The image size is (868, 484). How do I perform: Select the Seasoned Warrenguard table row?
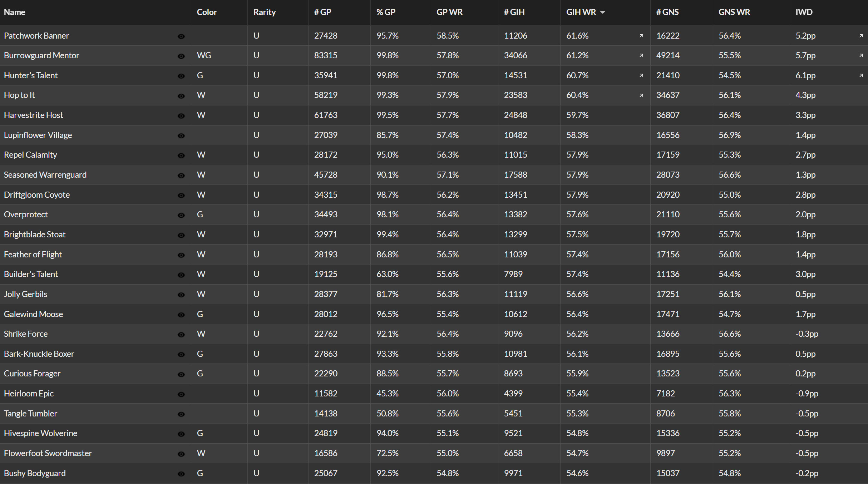434,175
